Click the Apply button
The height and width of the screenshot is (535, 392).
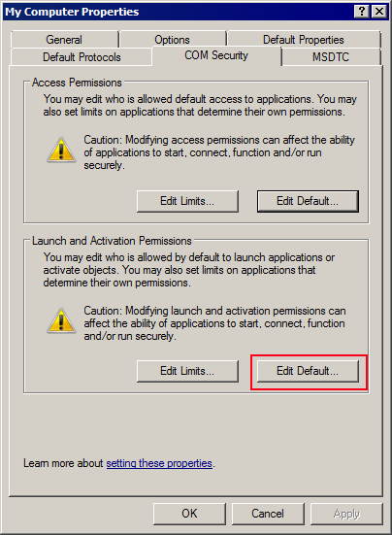[346, 514]
